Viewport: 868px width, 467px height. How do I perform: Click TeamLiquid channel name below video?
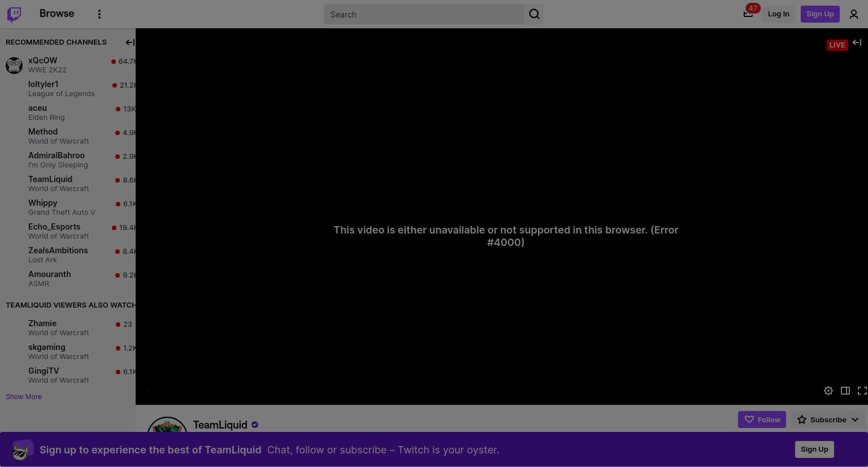click(220, 425)
